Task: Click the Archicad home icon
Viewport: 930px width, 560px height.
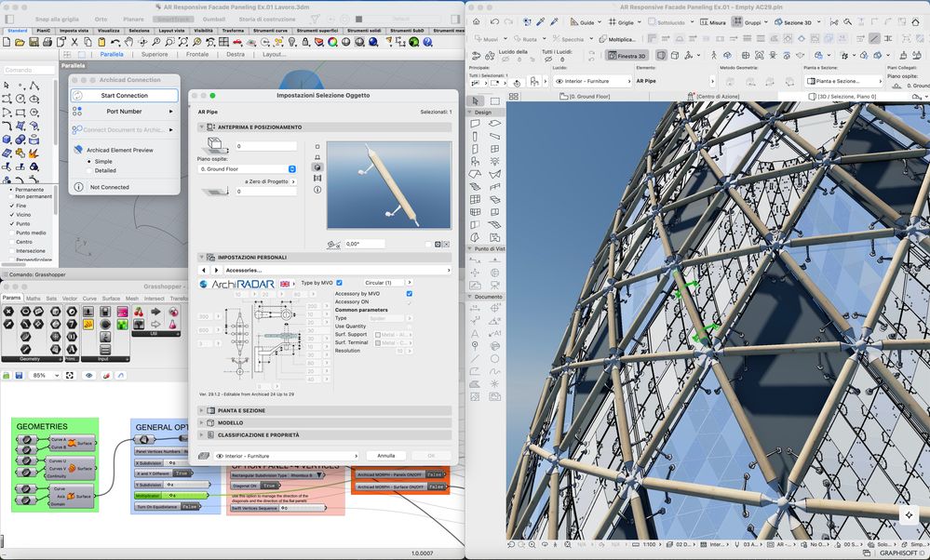Action: click(478, 21)
